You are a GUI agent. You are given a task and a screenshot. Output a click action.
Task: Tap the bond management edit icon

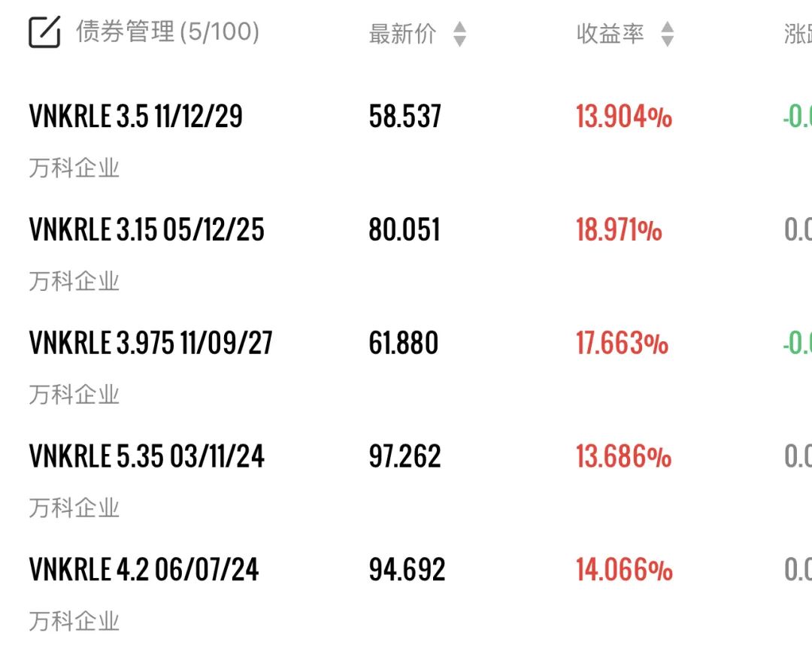click(44, 32)
